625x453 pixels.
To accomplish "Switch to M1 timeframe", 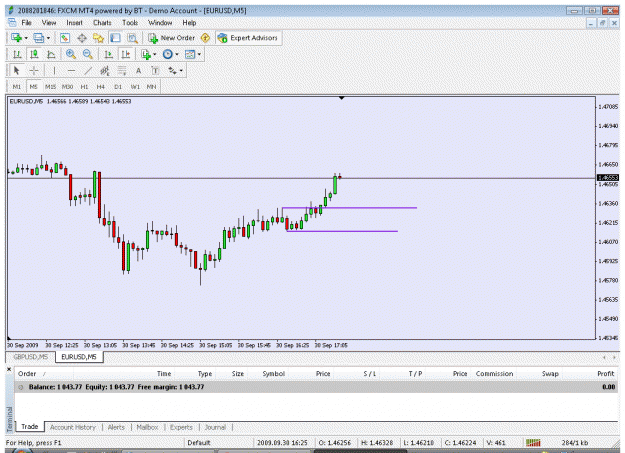I will 17,87.
